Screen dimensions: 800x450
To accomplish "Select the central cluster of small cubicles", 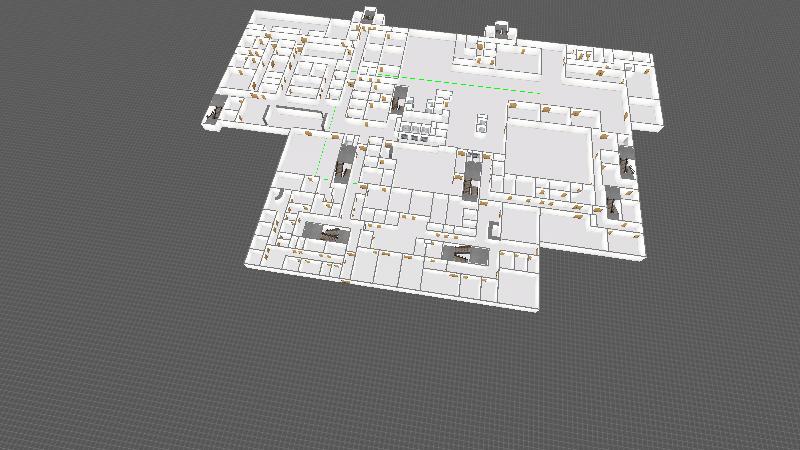I will [x=421, y=130].
